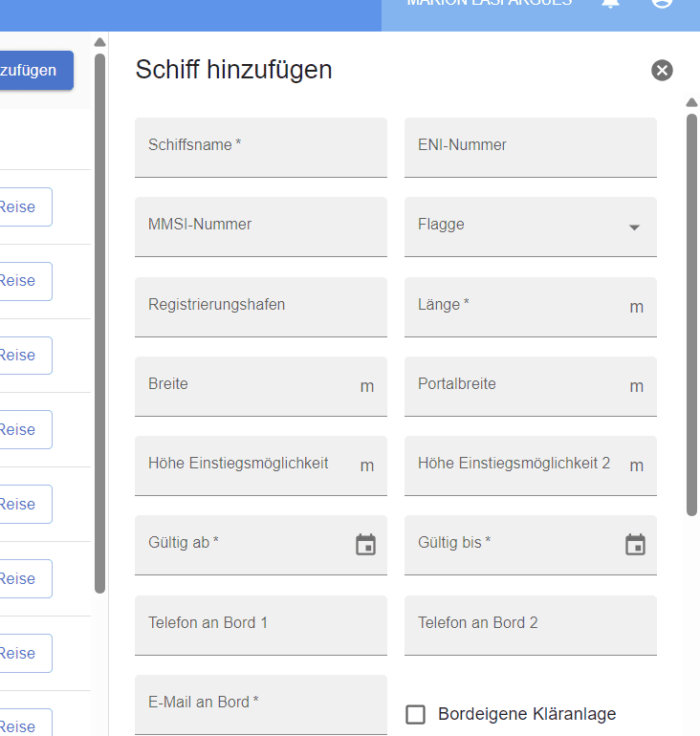Click the user name in the top bar
The image size is (700, 736).
pyautogui.click(x=490, y=3)
